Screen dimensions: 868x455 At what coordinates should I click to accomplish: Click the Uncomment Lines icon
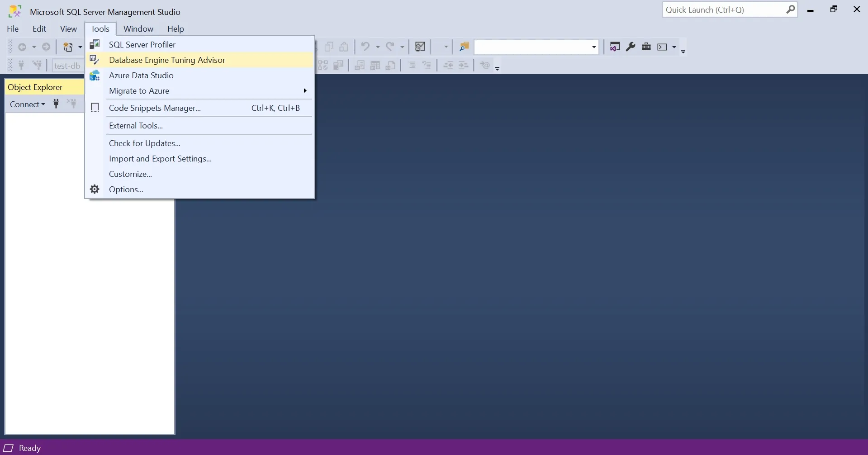pos(427,65)
